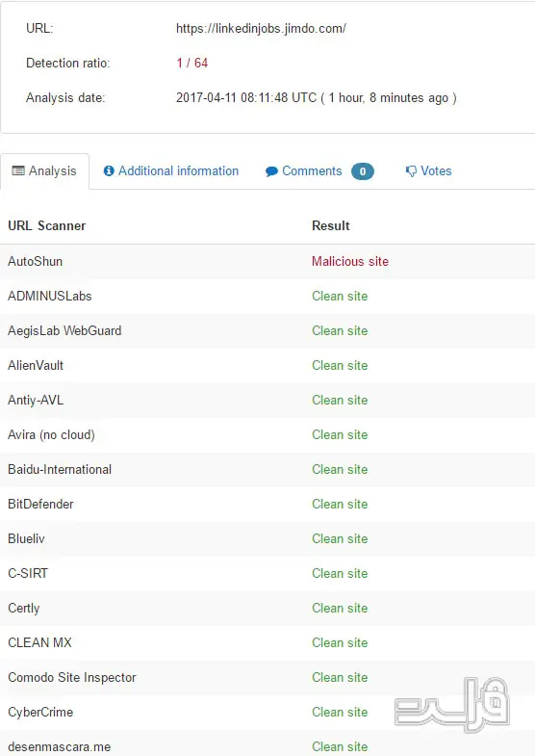Select the AegisLab WebGuard scanner name
Image resolution: width=535 pixels, height=756 pixels.
(64, 330)
